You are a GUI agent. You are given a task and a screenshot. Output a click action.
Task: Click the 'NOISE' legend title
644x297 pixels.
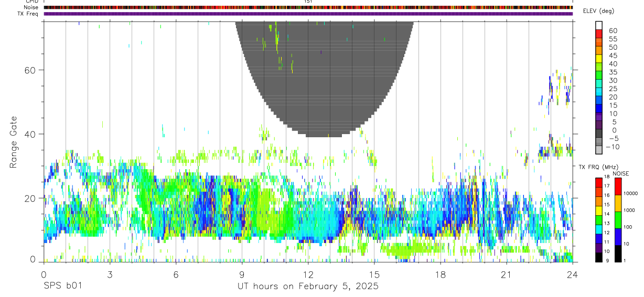click(620, 173)
